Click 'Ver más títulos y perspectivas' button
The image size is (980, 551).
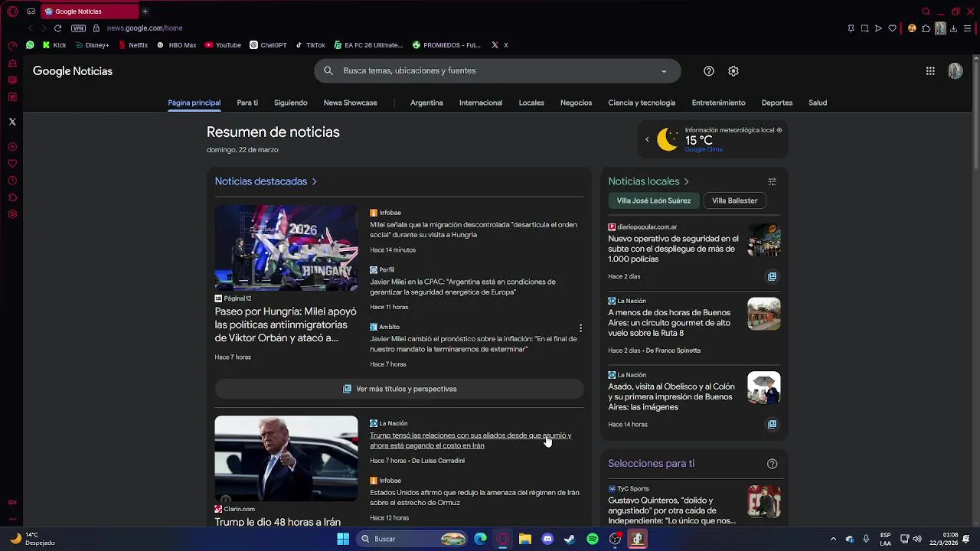tap(399, 389)
